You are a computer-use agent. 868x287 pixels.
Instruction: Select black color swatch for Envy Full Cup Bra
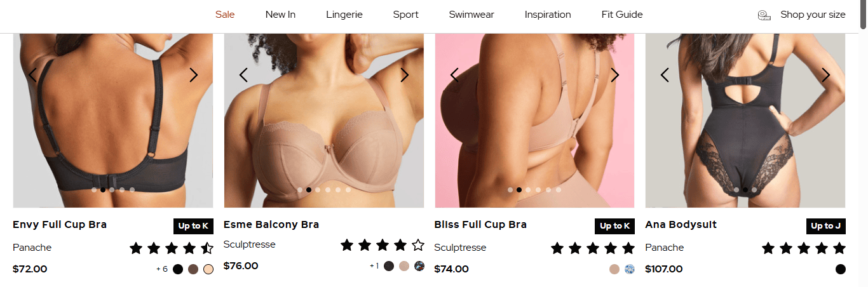[x=178, y=269]
